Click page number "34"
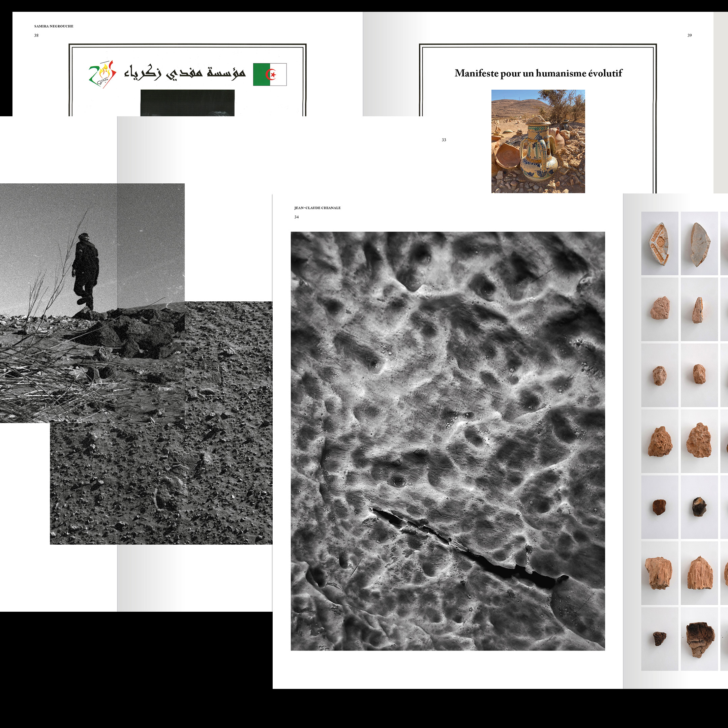This screenshot has height=728, width=728. click(297, 217)
